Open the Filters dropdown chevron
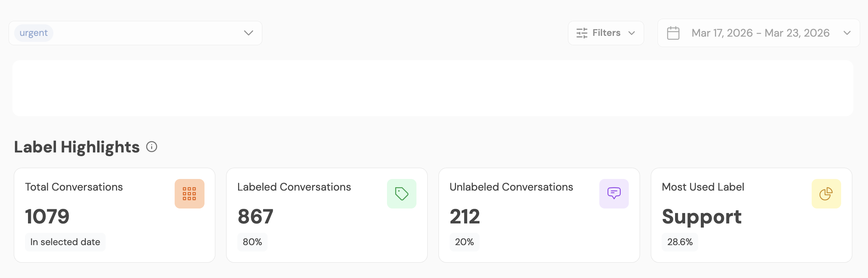The image size is (868, 278). (x=632, y=33)
